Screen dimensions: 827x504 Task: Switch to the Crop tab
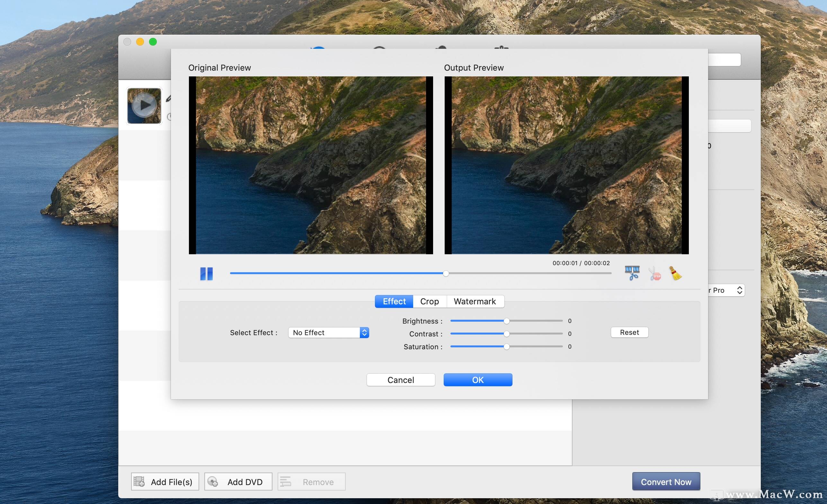(429, 301)
